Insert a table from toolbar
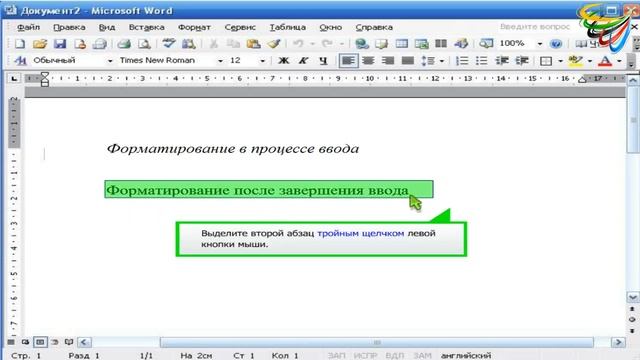Screen dimensions: 640x360 click(x=402, y=44)
